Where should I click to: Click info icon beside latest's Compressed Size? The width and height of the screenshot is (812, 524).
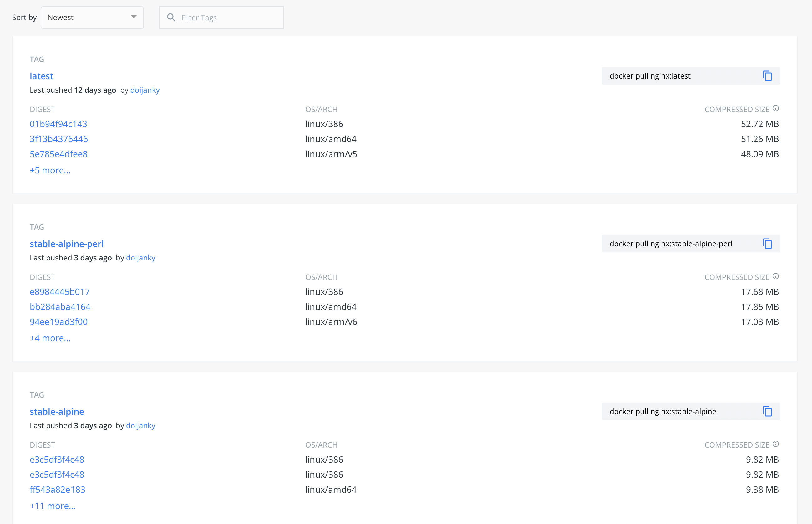(x=775, y=108)
